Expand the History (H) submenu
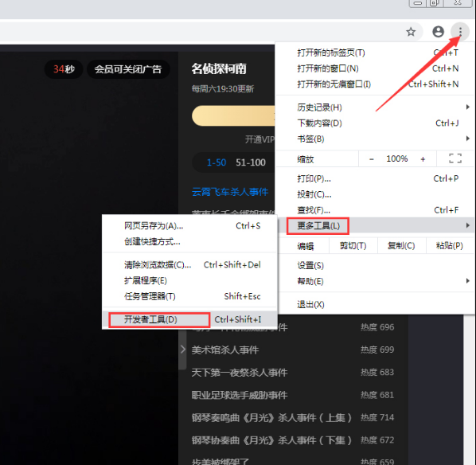Image resolution: width=476 pixels, height=465 pixels. point(375,107)
